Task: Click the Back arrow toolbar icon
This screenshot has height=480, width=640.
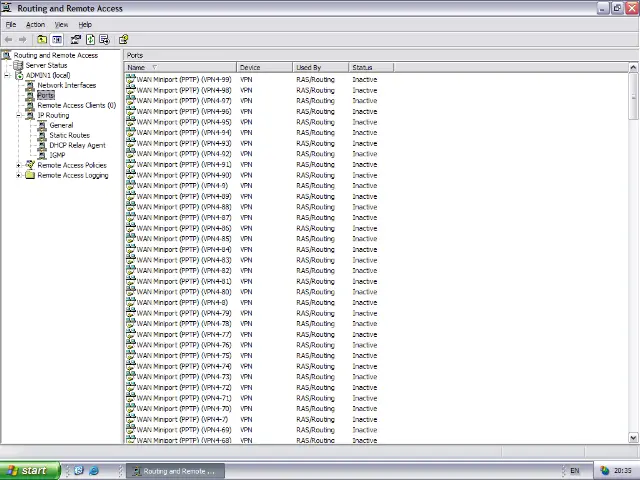Action: click(x=8, y=40)
